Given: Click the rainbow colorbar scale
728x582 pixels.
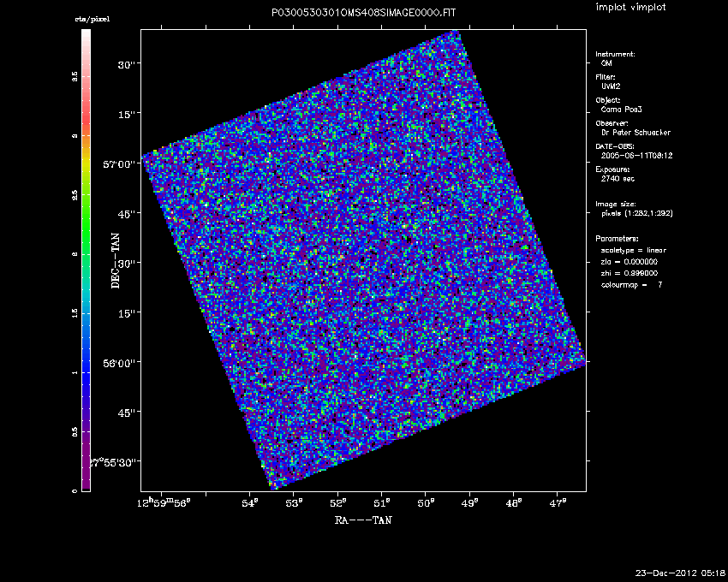Looking at the screenshot, I should (86, 260).
